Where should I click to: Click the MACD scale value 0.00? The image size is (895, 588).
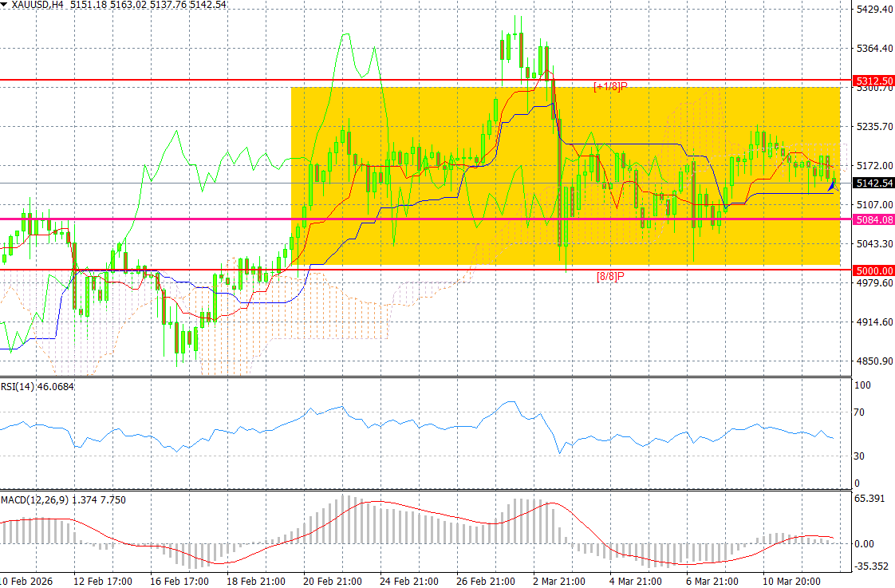coord(864,544)
